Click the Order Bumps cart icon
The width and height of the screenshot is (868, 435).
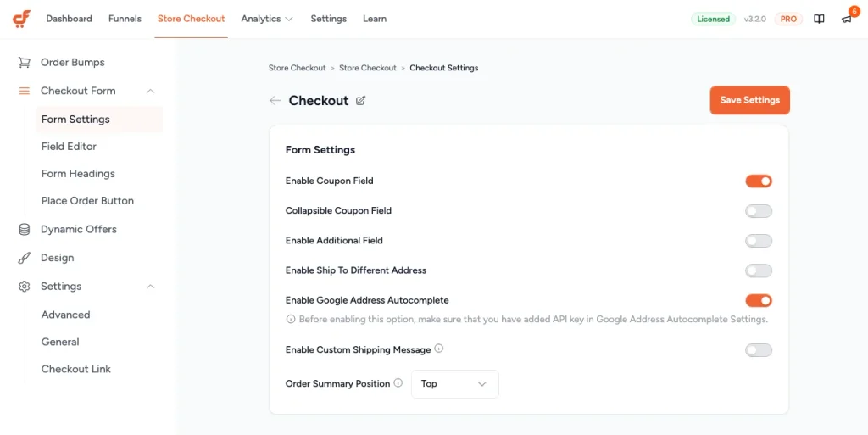coord(24,63)
